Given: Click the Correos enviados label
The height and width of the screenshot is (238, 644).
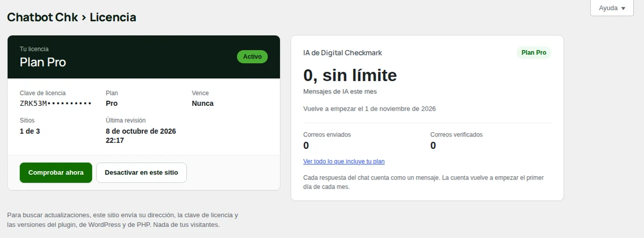Looking at the screenshot, I should (327, 134).
